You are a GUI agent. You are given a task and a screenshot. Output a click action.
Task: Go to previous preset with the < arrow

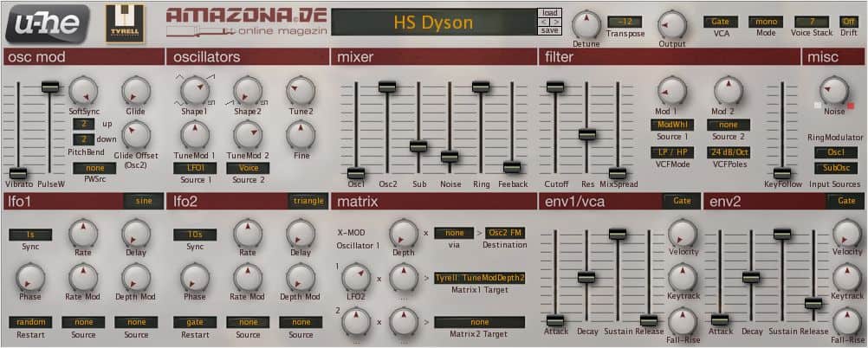[544, 22]
